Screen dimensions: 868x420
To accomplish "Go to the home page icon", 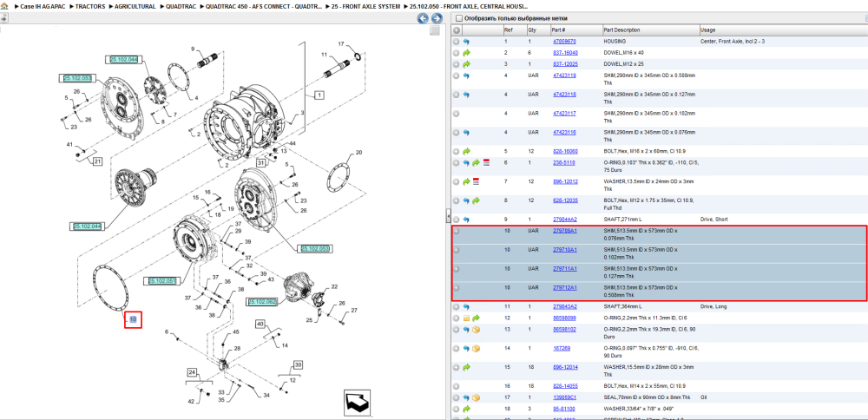I will coord(4,6).
